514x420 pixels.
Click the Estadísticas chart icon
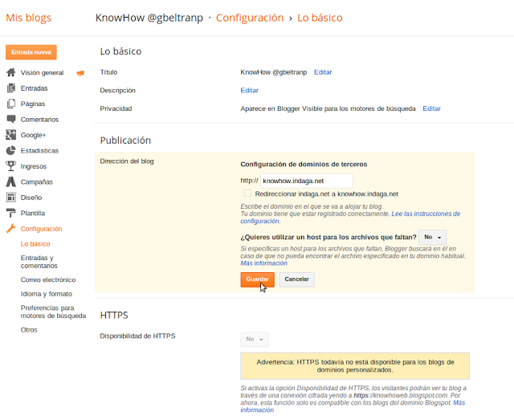tap(11, 150)
